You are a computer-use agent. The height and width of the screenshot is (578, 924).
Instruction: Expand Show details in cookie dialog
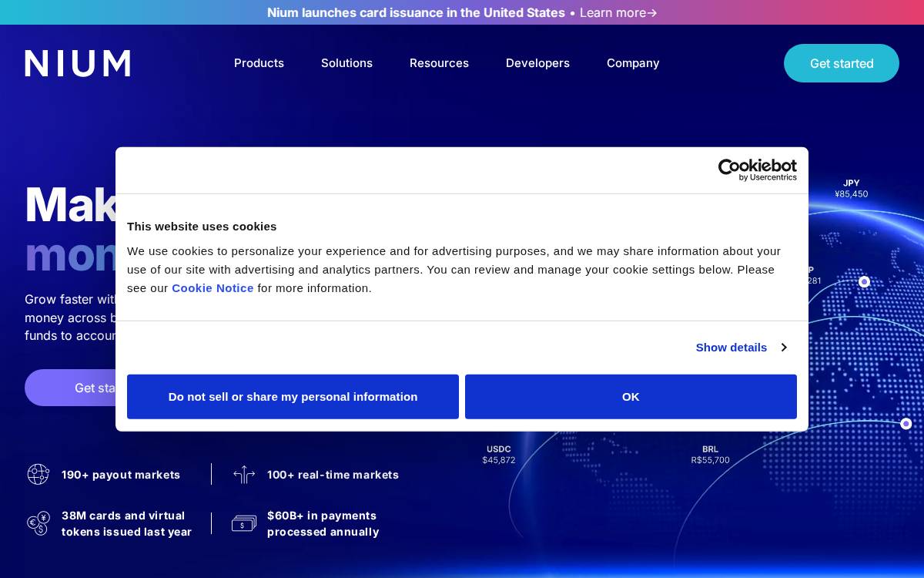click(x=731, y=348)
